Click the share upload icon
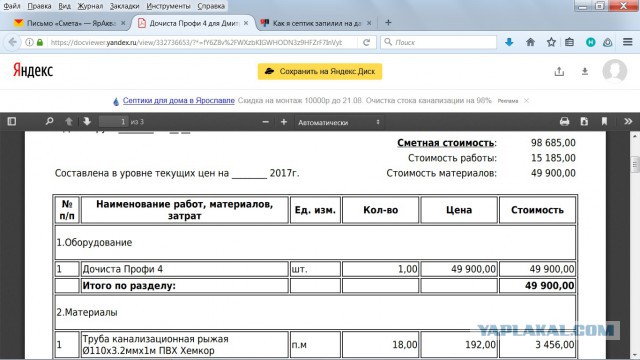The image size is (640, 360). point(559,71)
